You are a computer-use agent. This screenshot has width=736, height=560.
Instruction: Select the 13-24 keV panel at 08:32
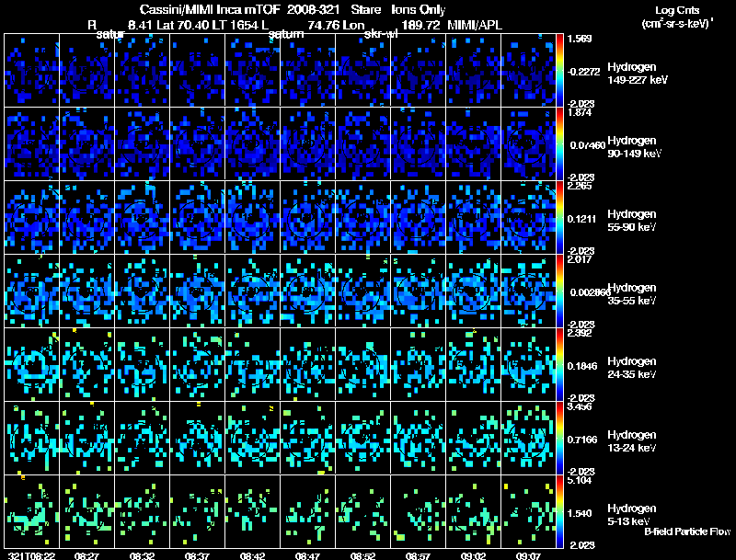coord(143,439)
